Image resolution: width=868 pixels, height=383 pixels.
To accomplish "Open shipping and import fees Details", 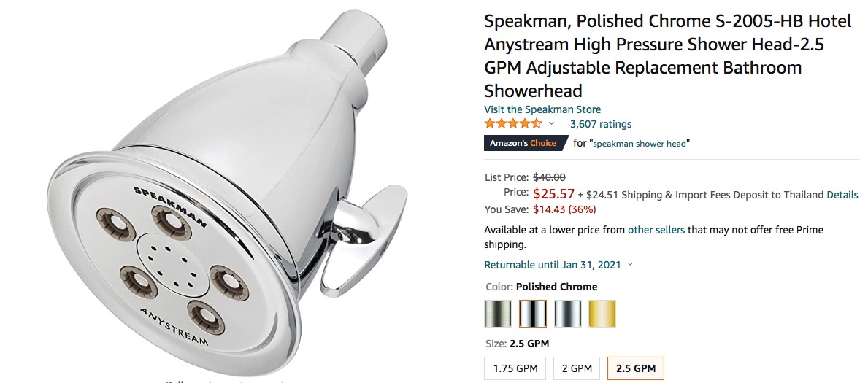I will point(842,195).
